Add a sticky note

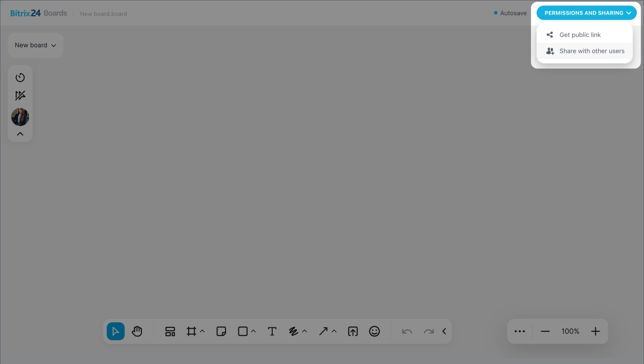(x=221, y=331)
